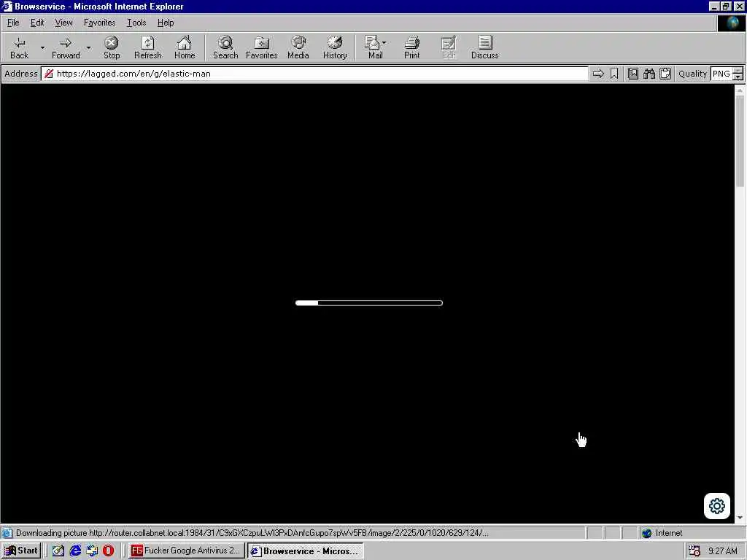747x560 pixels.
Task: Open the Edit menu
Action: (37, 23)
